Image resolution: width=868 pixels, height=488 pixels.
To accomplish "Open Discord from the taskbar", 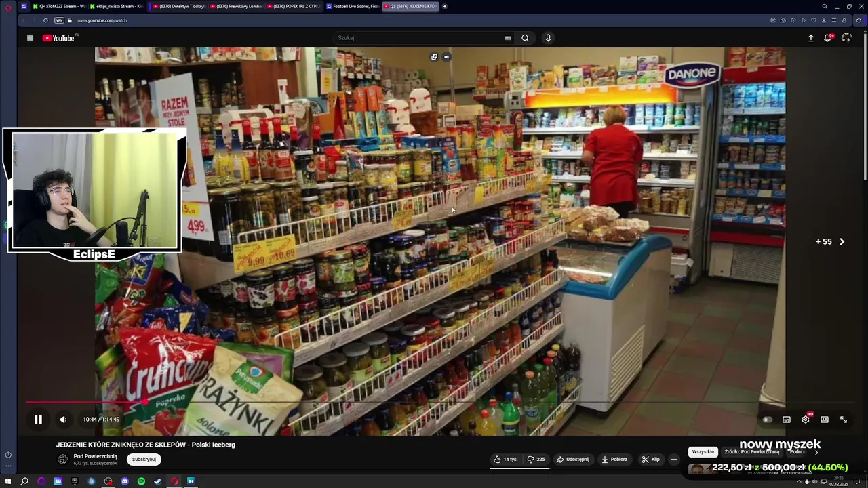I will click(x=125, y=481).
